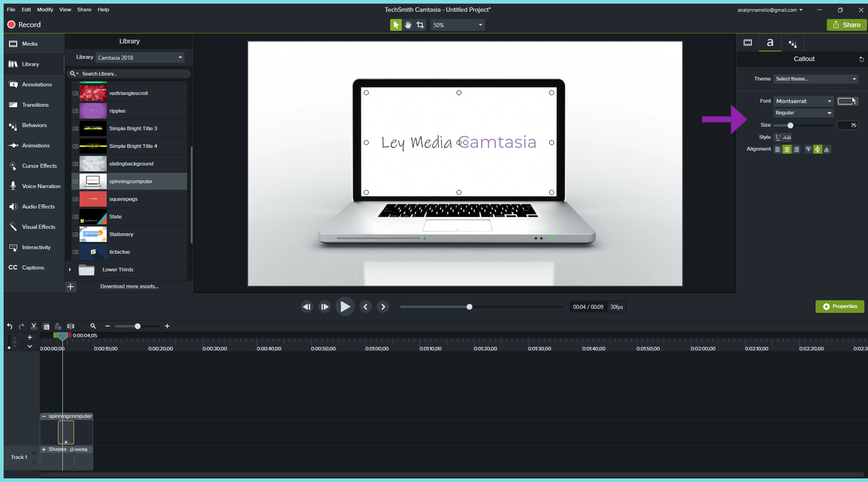Jump to next media marker

[x=383, y=307]
